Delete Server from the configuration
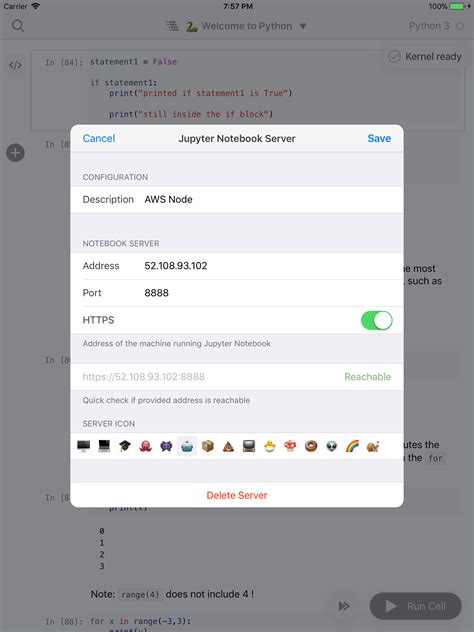Image resolution: width=474 pixels, height=632 pixels. click(237, 495)
